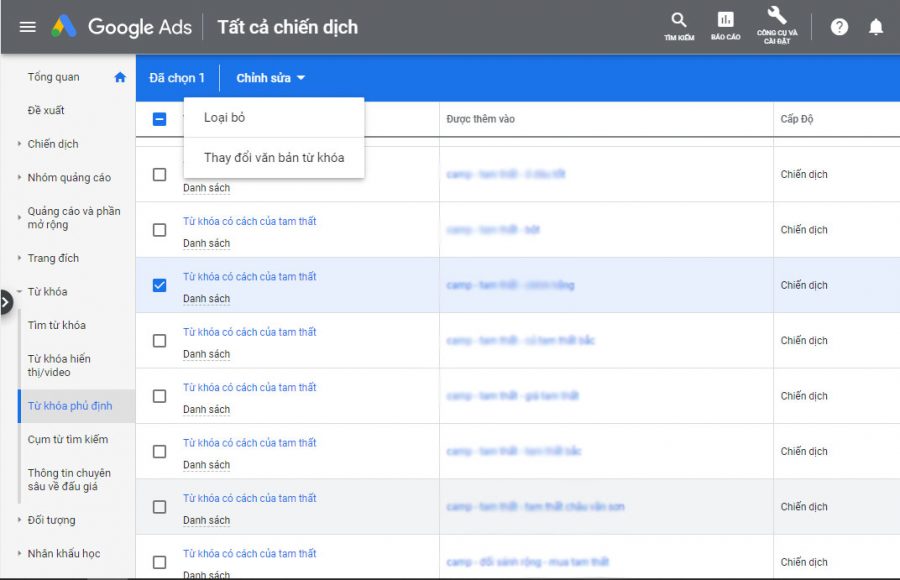Open tools and settings wrench icon
The height and width of the screenshot is (580, 900).
pos(777,24)
